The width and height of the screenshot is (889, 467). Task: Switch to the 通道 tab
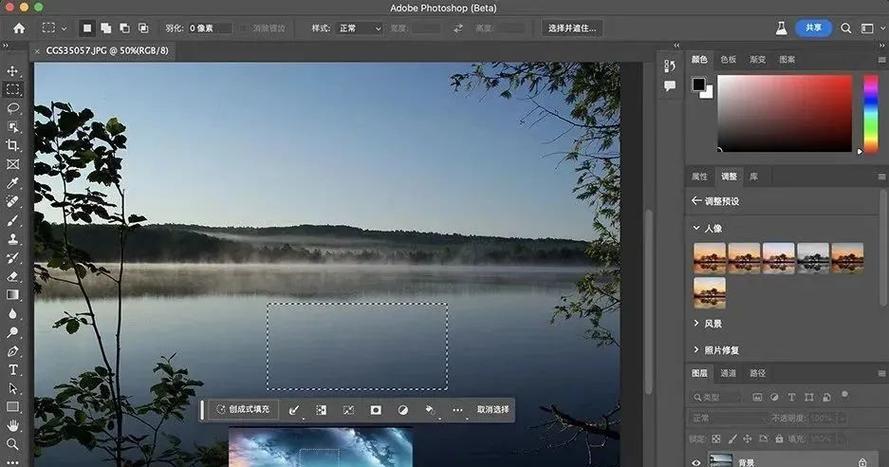[x=728, y=373]
